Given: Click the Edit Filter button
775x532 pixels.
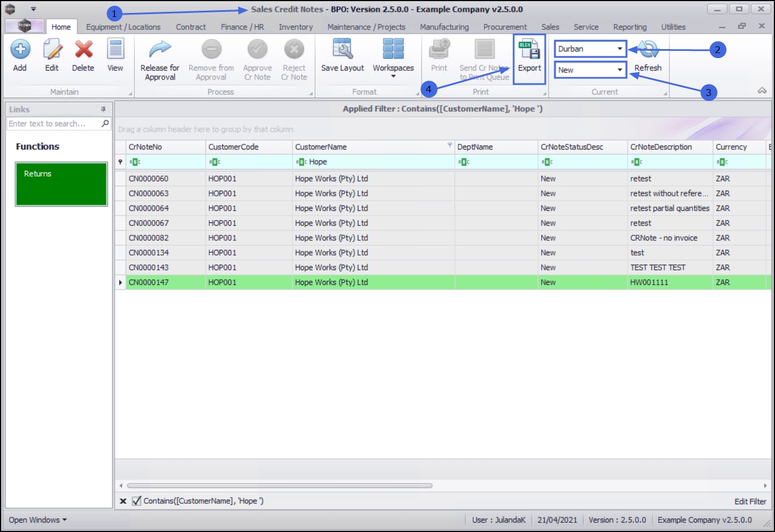Looking at the screenshot, I should click(x=750, y=502).
